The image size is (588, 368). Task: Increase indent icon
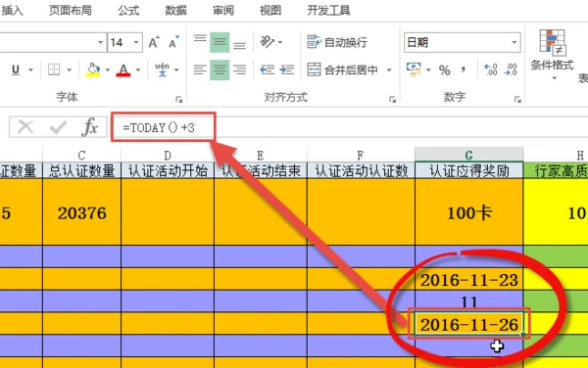[287, 69]
